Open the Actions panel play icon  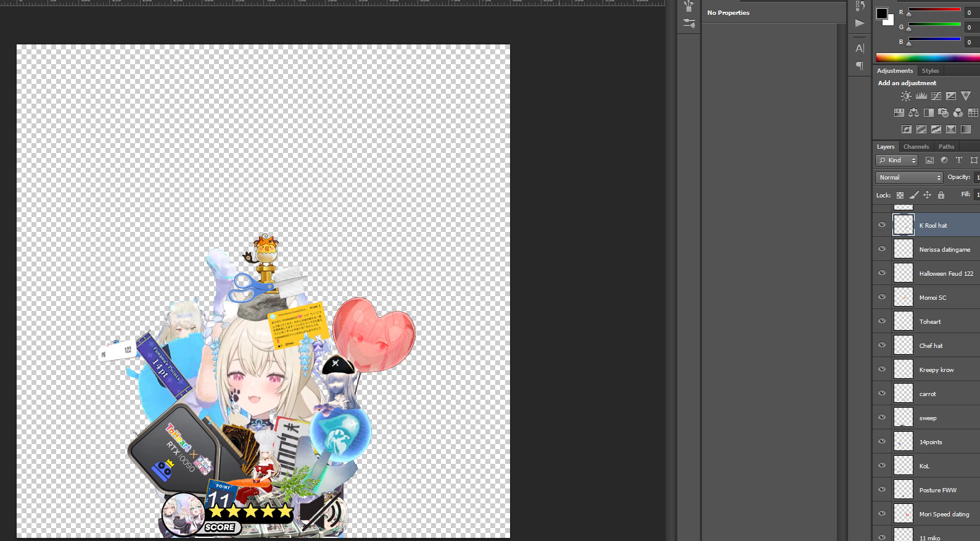[860, 23]
